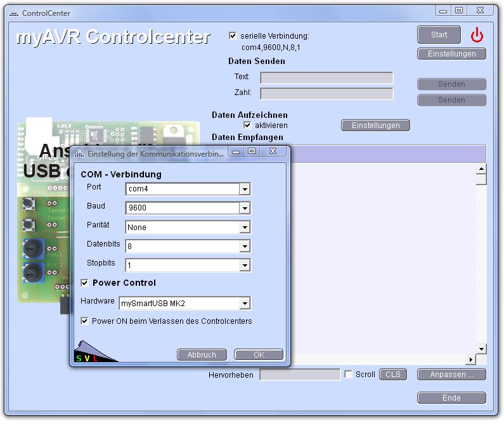
Task: Click the red power icon
Action: pos(476,35)
